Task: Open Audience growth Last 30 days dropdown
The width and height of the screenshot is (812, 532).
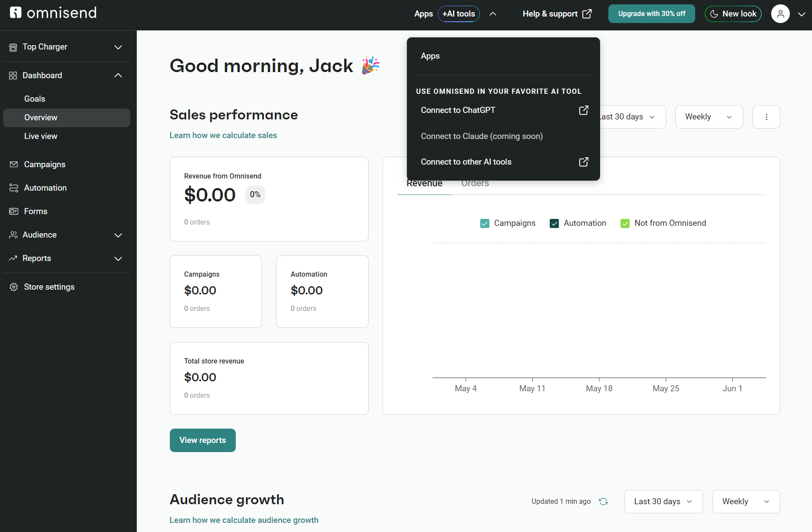Action: click(663, 502)
